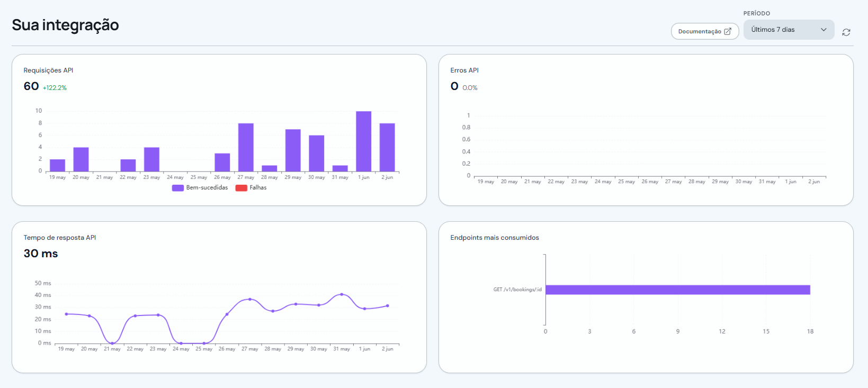Click the 2 jun point on response line
Image resolution: width=868 pixels, height=388 pixels.
point(388,305)
